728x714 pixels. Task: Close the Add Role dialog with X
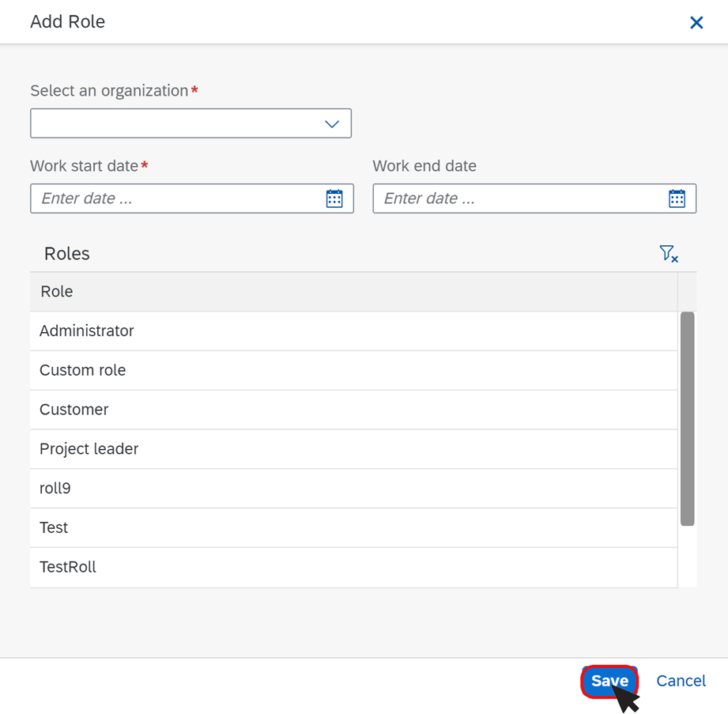click(x=696, y=22)
